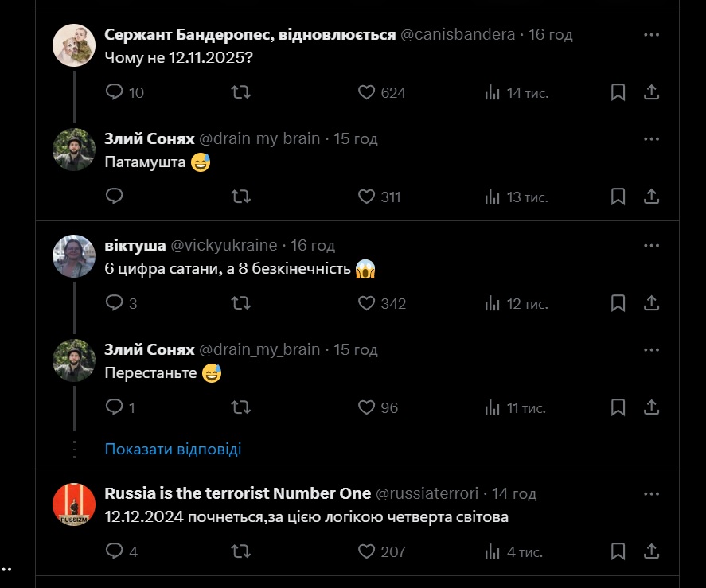
Task: Open the @canisbandera profile handle
Action: [458, 35]
